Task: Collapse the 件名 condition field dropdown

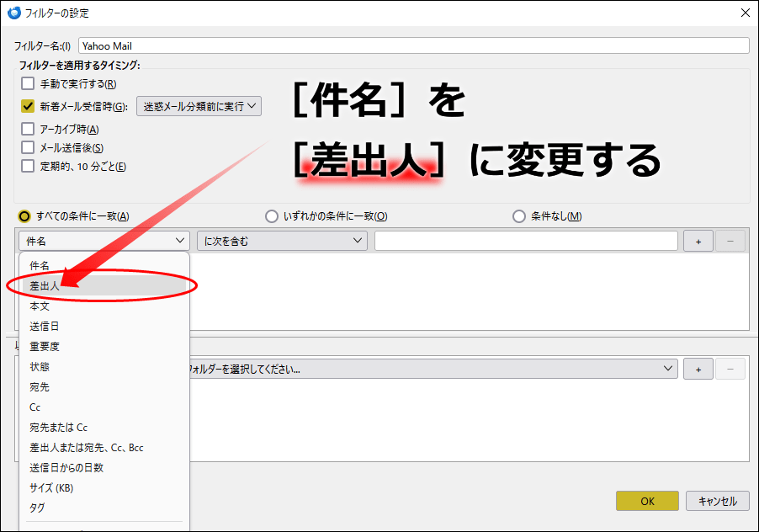Action: point(104,241)
